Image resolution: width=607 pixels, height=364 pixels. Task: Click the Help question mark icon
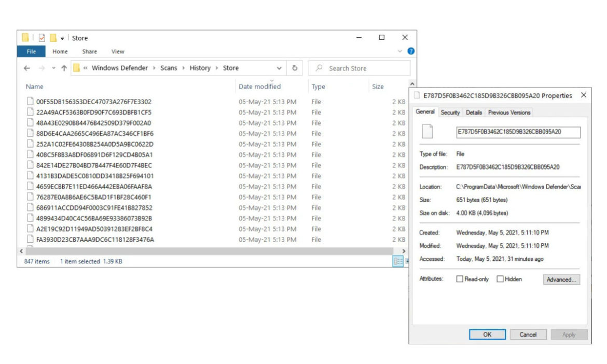(411, 51)
